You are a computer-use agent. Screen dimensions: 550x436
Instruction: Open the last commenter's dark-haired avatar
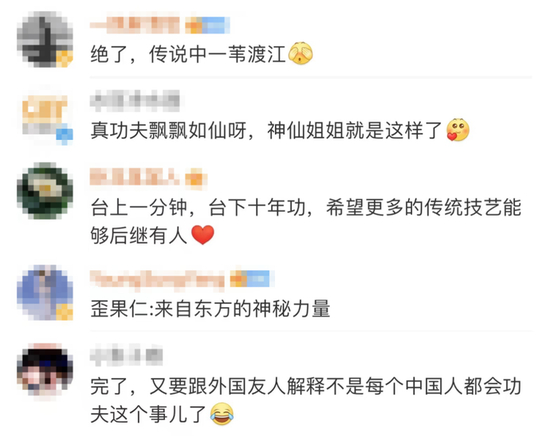tap(45, 370)
